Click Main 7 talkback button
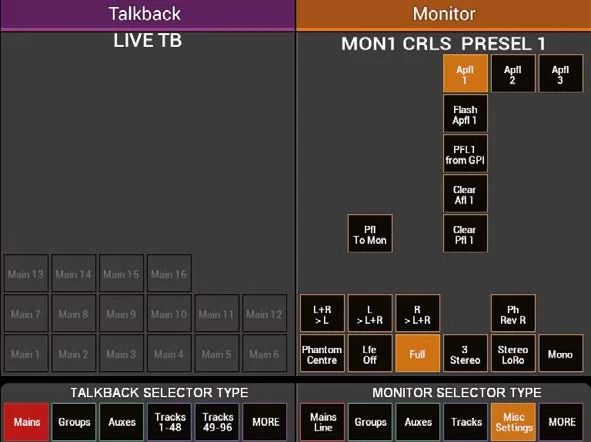The height and width of the screenshot is (442, 591). (x=26, y=314)
